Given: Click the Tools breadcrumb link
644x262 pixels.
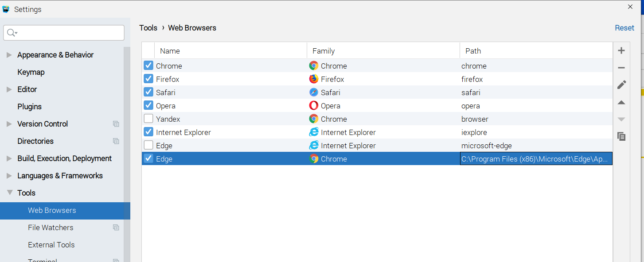Looking at the screenshot, I should pyautogui.click(x=148, y=28).
